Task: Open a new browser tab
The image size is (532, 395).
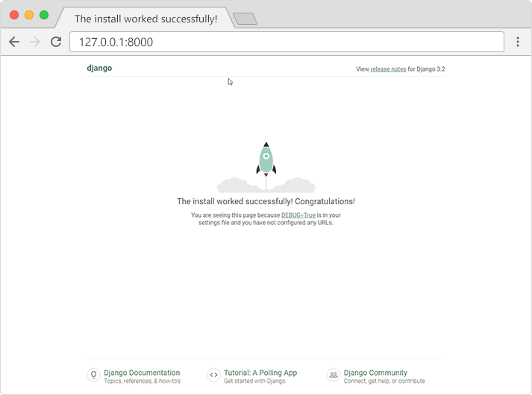Action: tap(245, 19)
